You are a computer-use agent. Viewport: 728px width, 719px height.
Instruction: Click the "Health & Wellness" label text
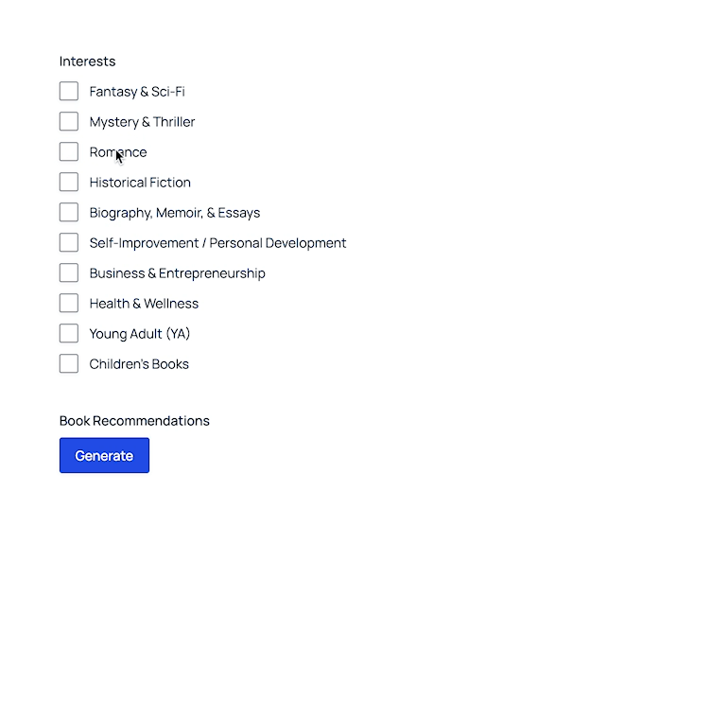(x=144, y=304)
